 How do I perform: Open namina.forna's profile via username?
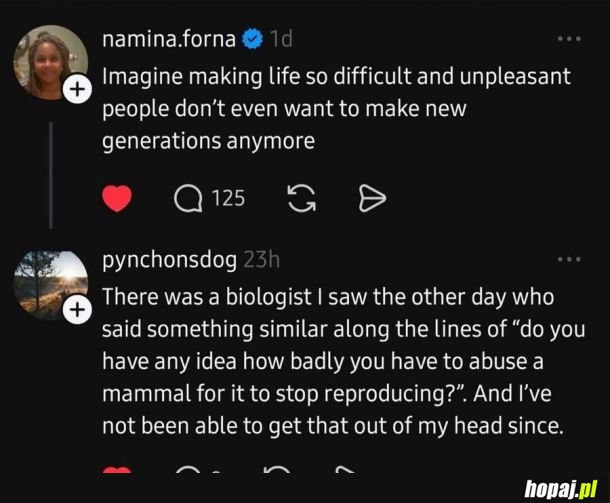169,39
